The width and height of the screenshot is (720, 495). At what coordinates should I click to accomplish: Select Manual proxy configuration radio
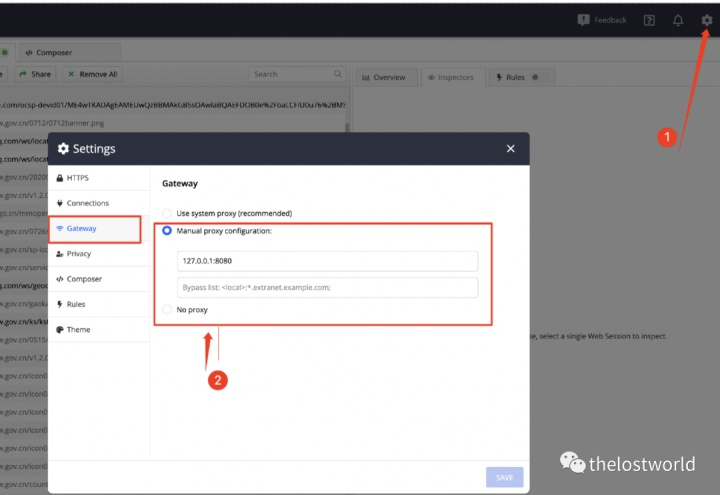tap(167, 231)
